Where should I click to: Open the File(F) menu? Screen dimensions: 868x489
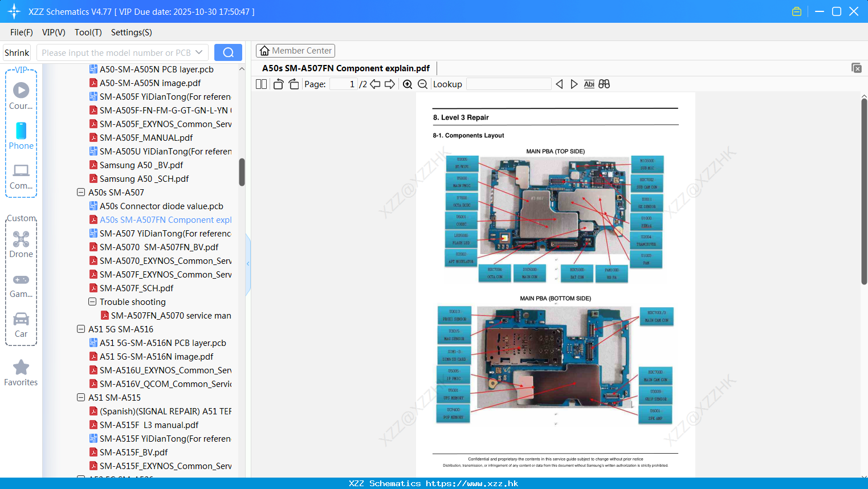[22, 32]
